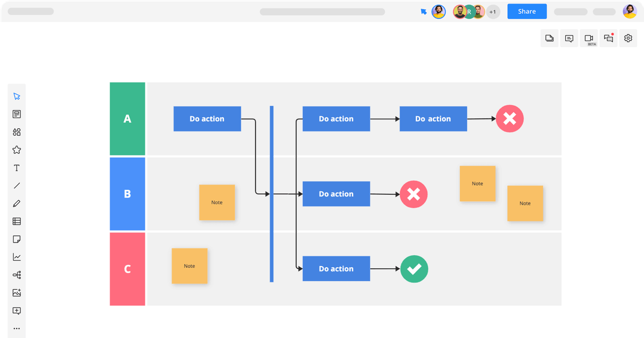The width and height of the screenshot is (644, 338).
Task: Select the cursor selection tool
Action: point(17,95)
